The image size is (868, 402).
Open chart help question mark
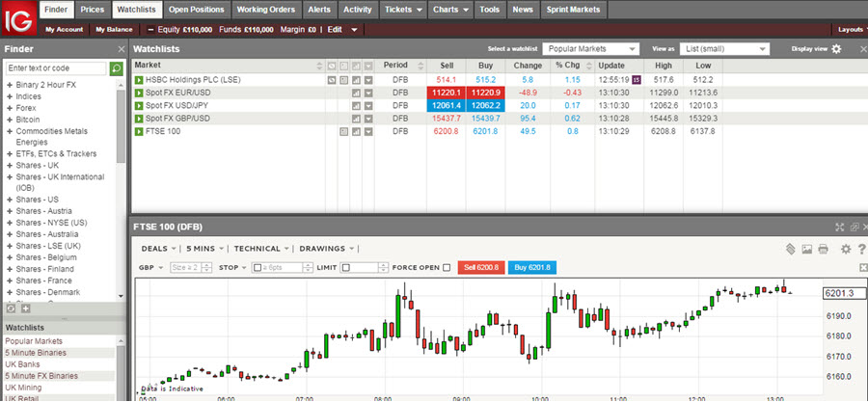click(x=862, y=249)
